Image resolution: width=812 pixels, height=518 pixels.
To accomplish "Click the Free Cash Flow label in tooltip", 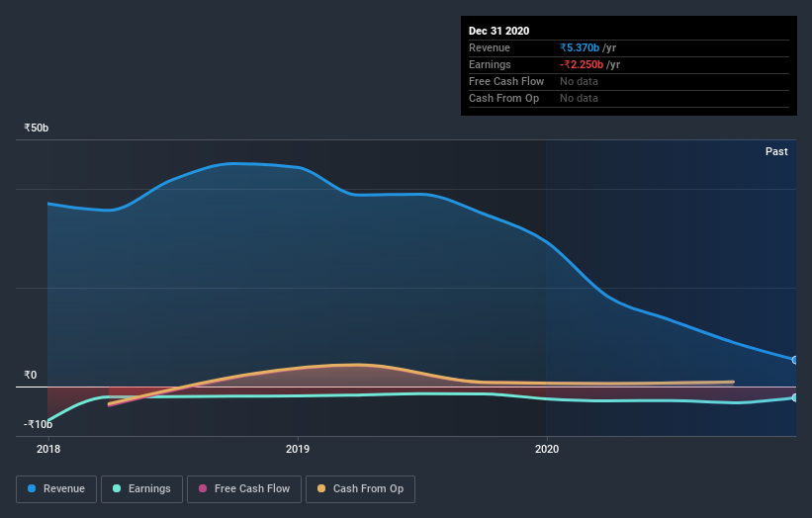I will tap(506, 81).
